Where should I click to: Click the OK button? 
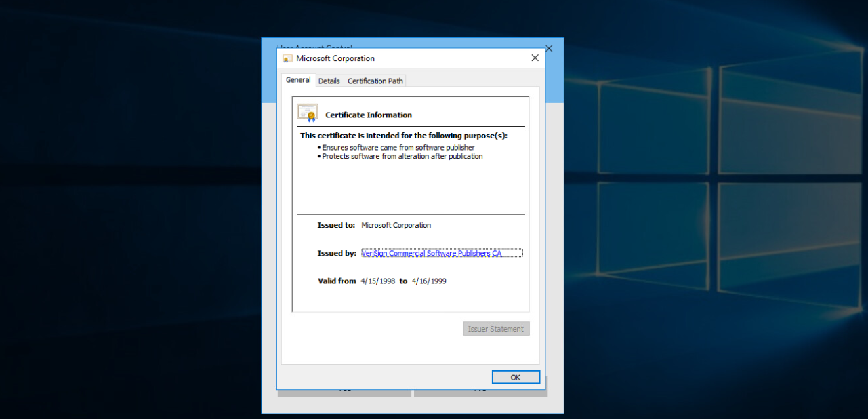[x=516, y=378]
